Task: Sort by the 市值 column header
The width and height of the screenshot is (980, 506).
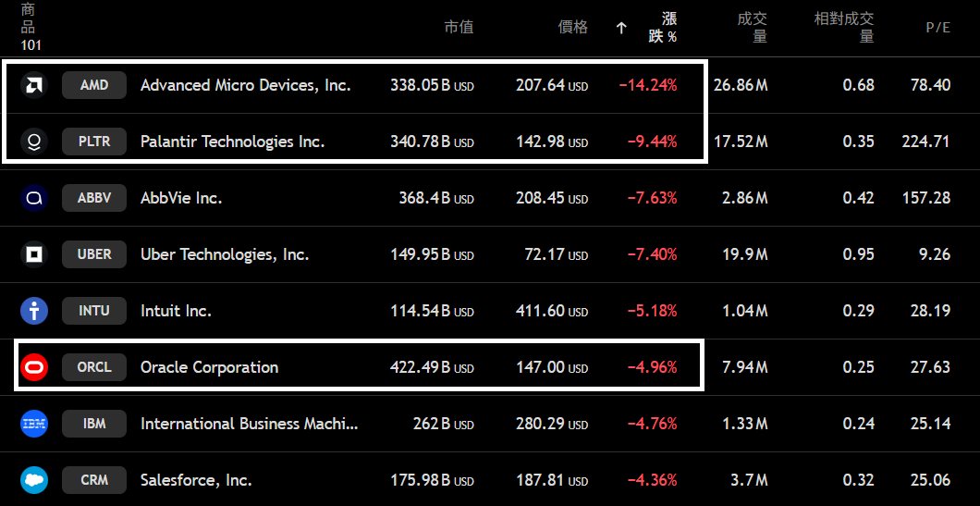Action: pos(459,28)
